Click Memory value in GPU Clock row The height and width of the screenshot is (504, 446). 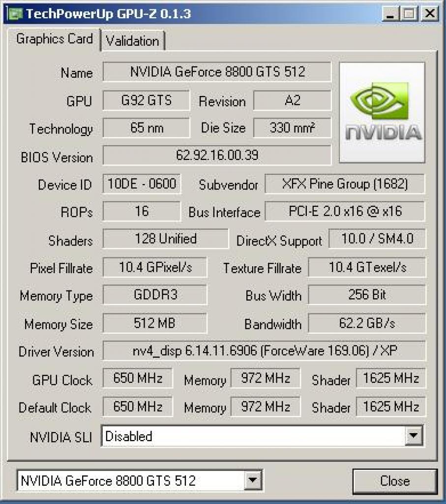tap(266, 378)
